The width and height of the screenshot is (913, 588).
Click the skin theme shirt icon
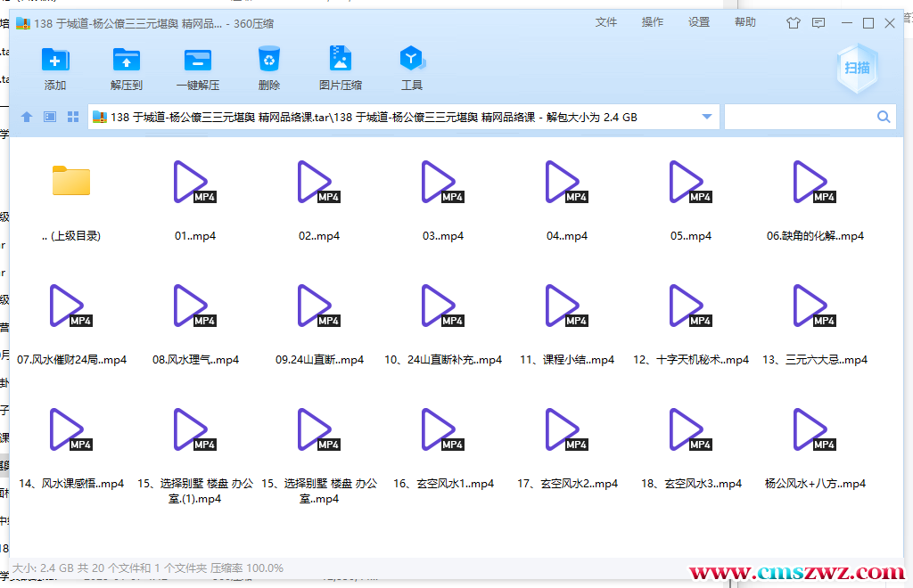click(x=794, y=22)
